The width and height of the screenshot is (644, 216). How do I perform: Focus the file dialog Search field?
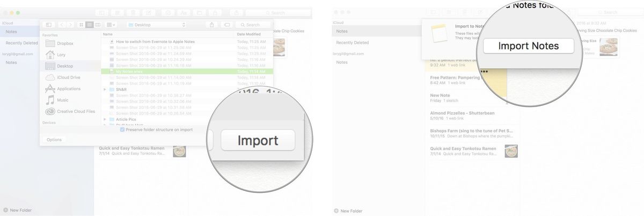click(253, 25)
